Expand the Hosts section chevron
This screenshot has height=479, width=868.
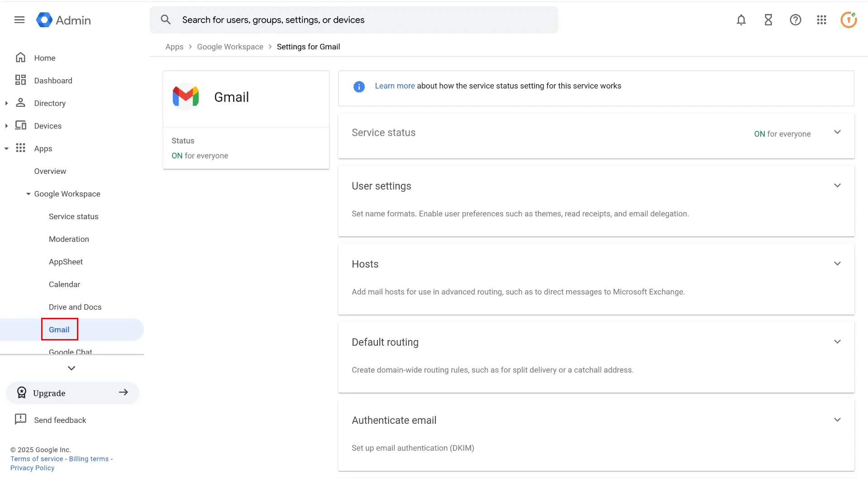837,263
